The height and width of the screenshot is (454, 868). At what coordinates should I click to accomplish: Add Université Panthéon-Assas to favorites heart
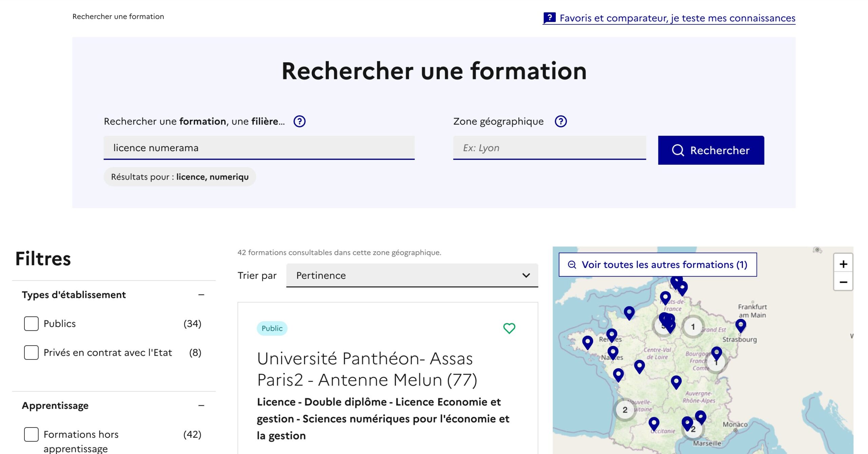coord(509,328)
